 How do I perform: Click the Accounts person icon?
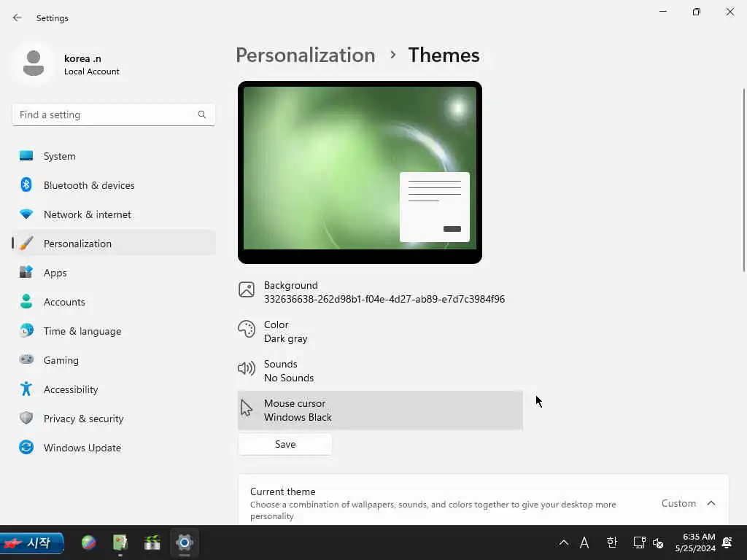coord(26,301)
